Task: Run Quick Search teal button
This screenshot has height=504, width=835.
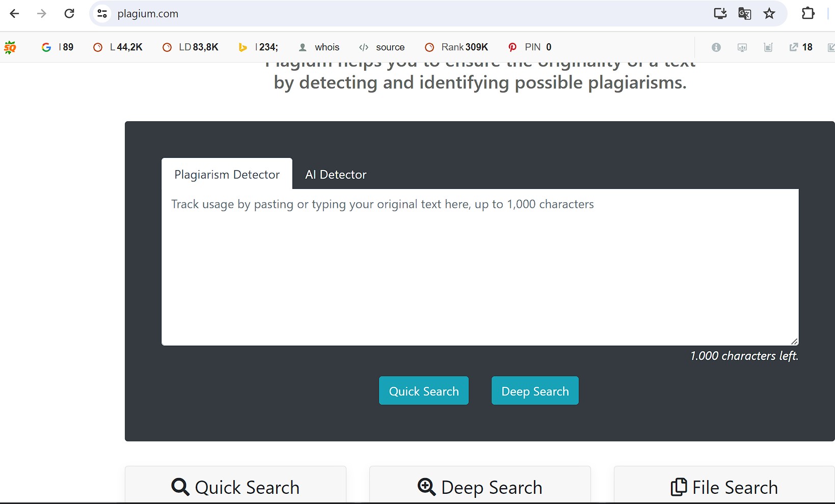Action: click(424, 391)
